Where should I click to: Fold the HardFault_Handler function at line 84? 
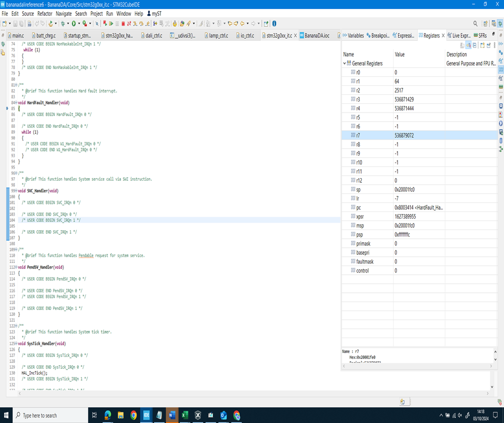pos(16,102)
